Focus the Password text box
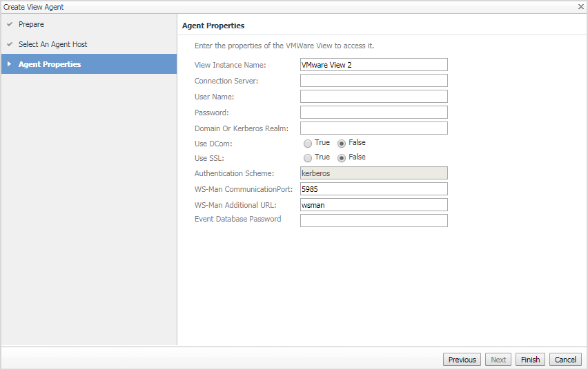Screen dimensions: 588x370 pos(373,113)
